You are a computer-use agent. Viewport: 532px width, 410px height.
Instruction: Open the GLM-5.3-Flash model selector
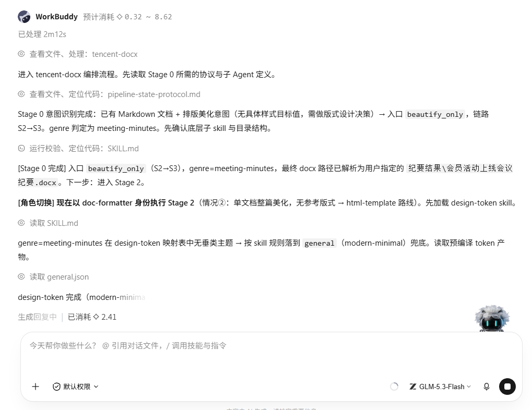[x=440, y=387]
